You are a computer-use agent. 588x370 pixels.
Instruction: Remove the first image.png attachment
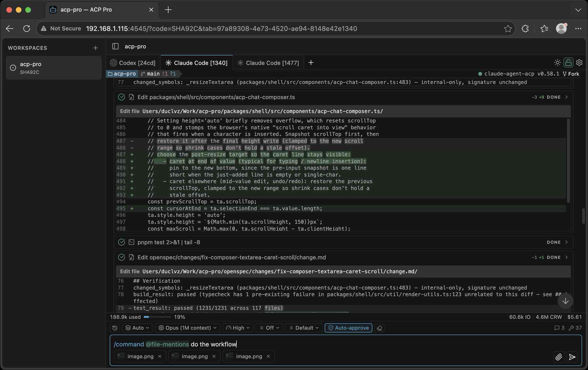tap(160, 356)
